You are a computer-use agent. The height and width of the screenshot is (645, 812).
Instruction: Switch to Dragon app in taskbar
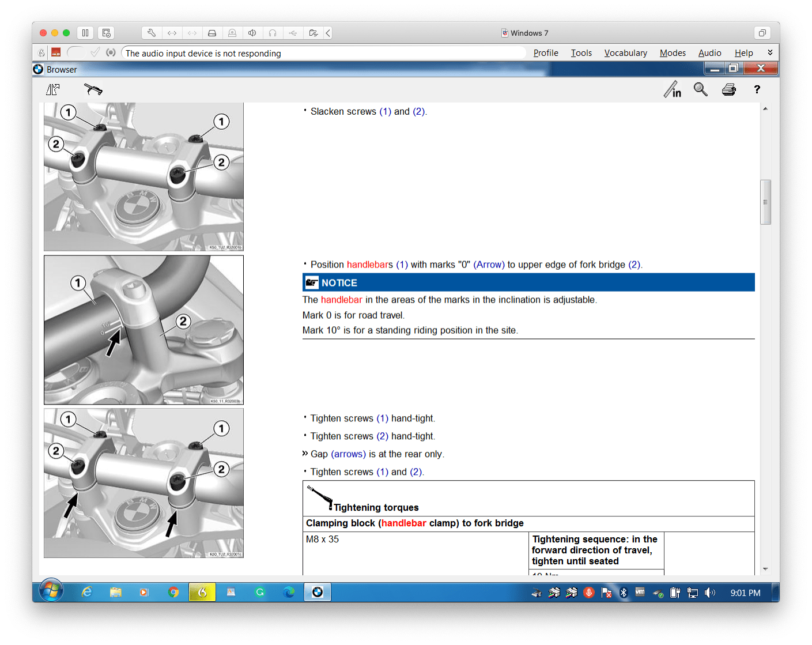(202, 592)
